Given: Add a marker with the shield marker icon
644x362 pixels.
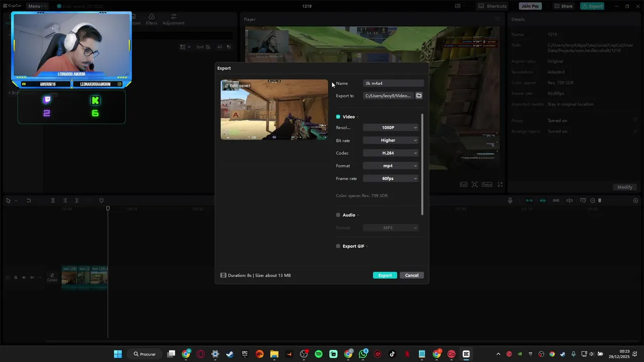Looking at the screenshot, I should pyautogui.click(x=101, y=201).
